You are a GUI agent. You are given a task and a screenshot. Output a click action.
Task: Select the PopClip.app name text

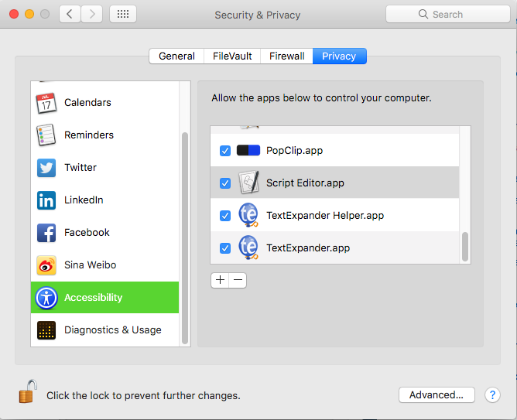pyautogui.click(x=294, y=151)
